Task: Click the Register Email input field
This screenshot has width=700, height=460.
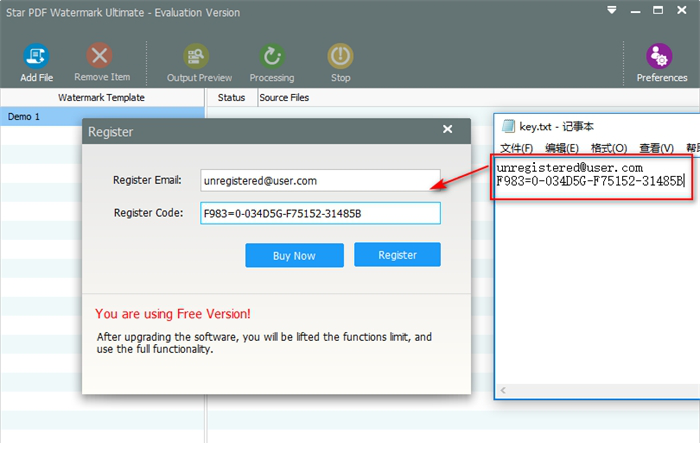Action: (x=320, y=180)
